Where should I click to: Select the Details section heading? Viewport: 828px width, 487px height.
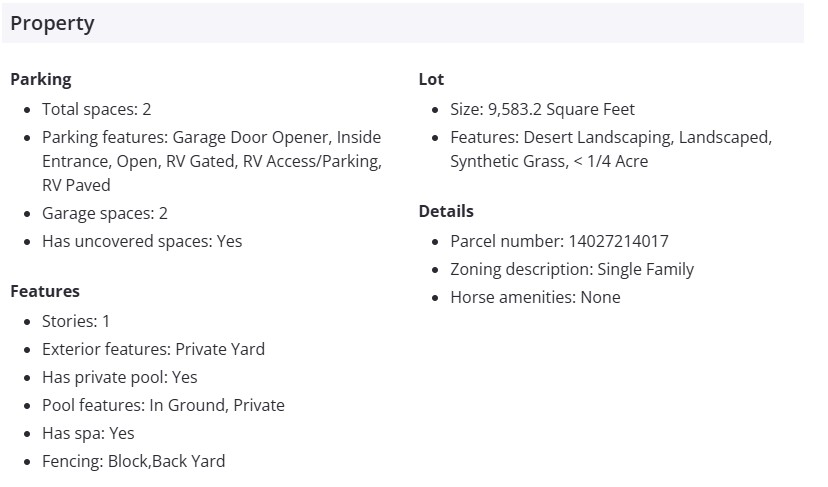point(446,211)
